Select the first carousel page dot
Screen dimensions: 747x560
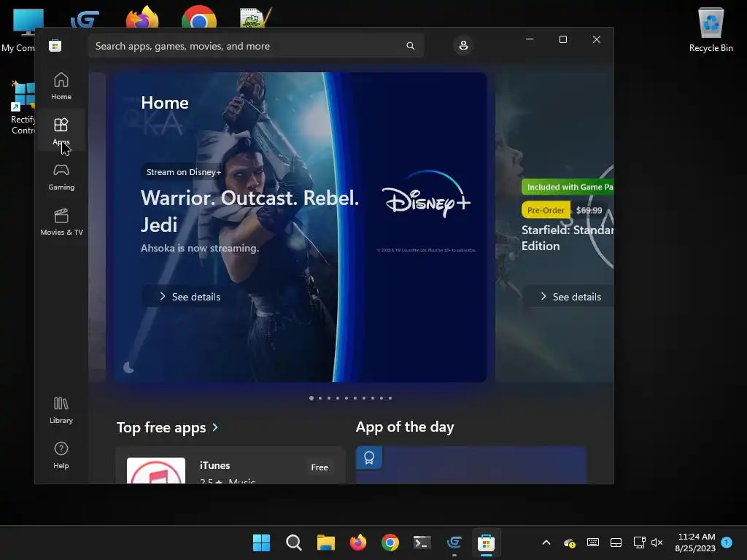click(311, 398)
